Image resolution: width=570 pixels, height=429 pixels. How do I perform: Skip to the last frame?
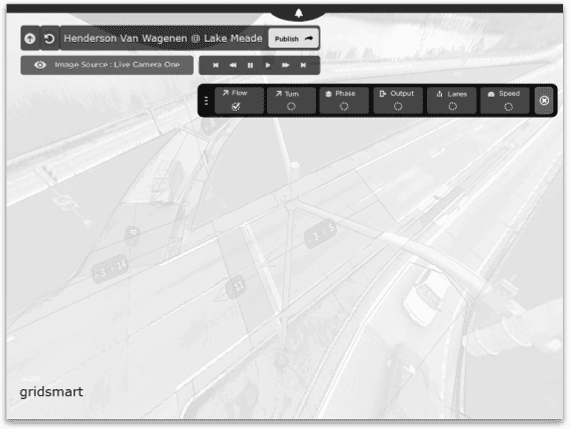click(x=303, y=65)
